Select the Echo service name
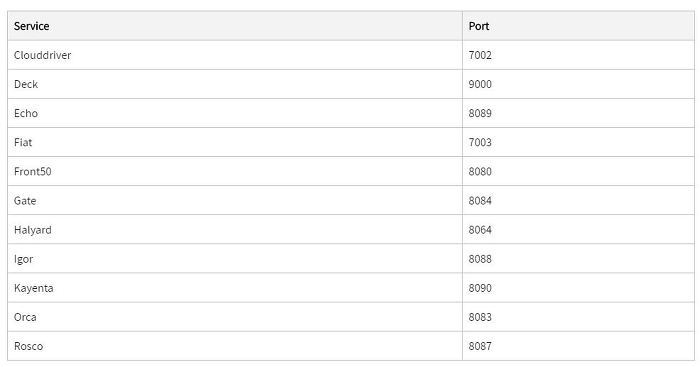The image size is (700, 367). (26, 113)
